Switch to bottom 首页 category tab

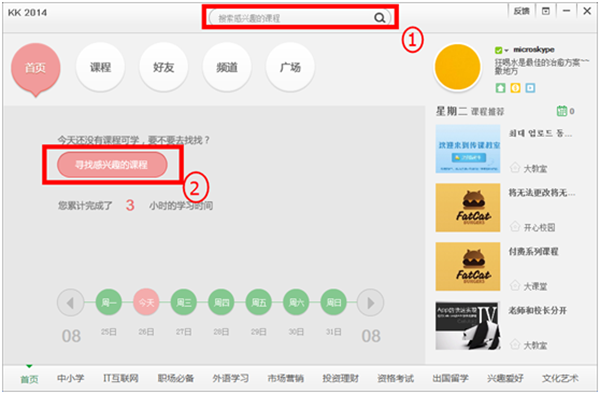[x=29, y=379]
